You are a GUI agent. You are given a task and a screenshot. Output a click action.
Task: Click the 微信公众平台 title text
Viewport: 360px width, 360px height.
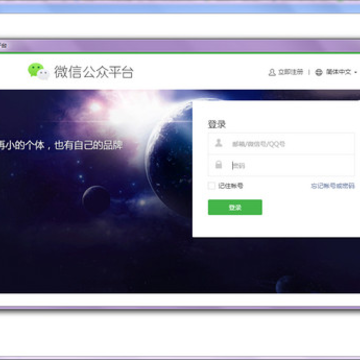pyautogui.click(x=94, y=72)
